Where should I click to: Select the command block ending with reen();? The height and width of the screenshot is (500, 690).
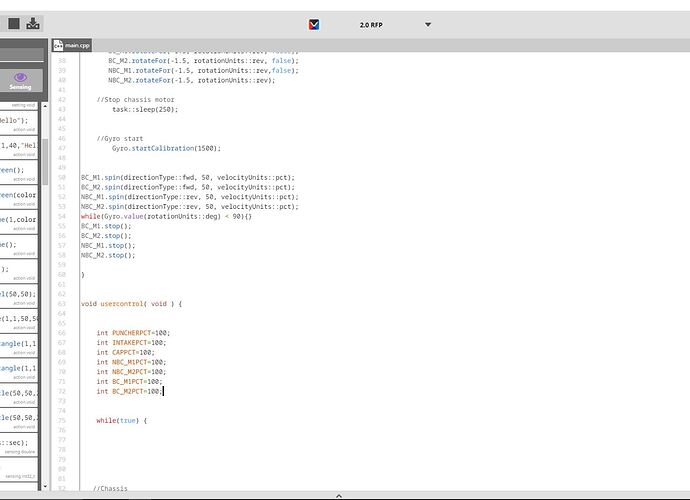(18, 172)
